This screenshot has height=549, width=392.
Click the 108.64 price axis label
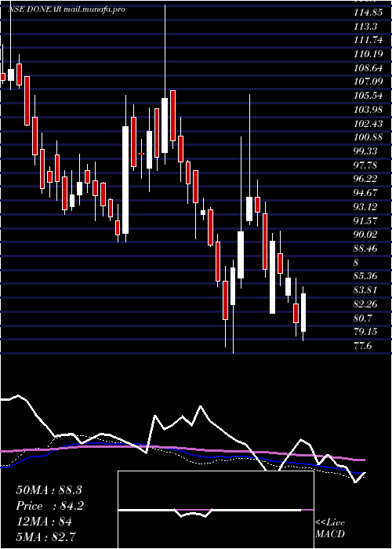(368, 68)
